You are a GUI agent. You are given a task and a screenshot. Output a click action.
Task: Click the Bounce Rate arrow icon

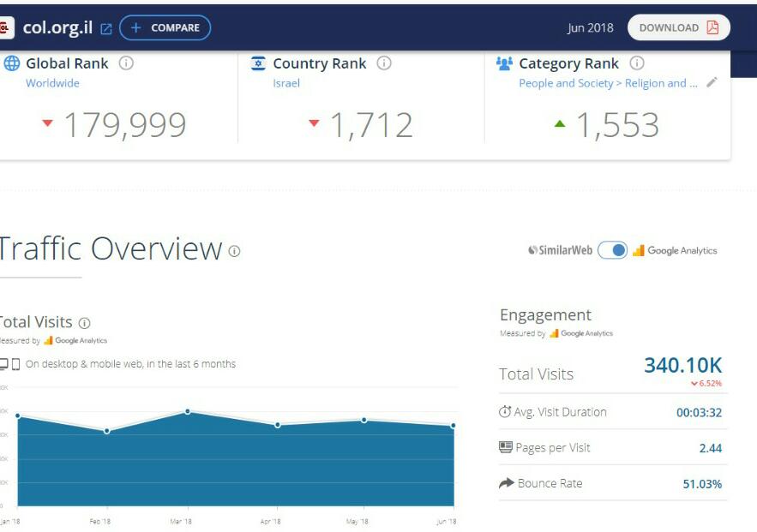pos(506,483)
